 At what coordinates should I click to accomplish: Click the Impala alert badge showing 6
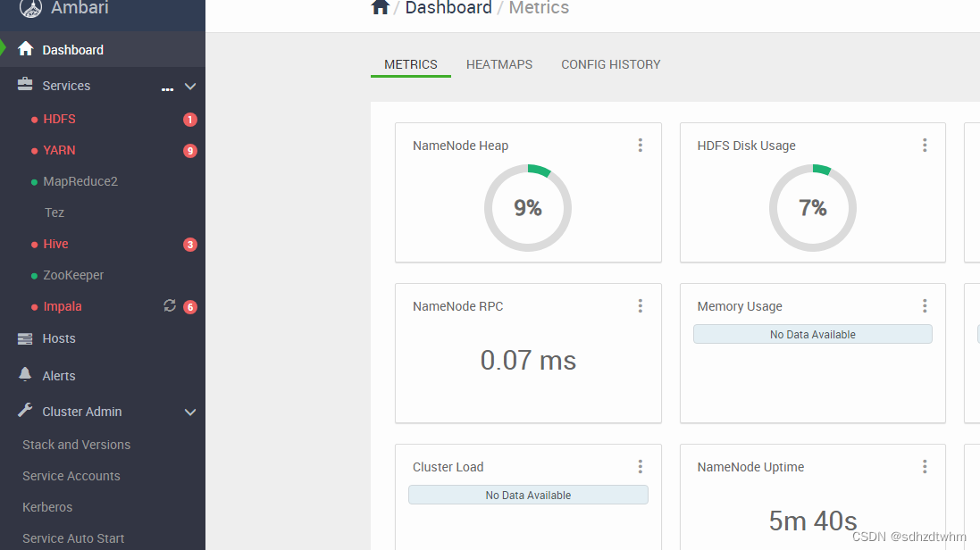point(190,307)
